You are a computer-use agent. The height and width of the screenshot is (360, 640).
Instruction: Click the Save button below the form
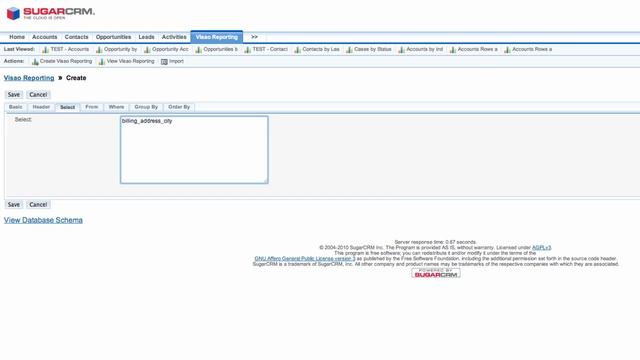coord(13,204)
